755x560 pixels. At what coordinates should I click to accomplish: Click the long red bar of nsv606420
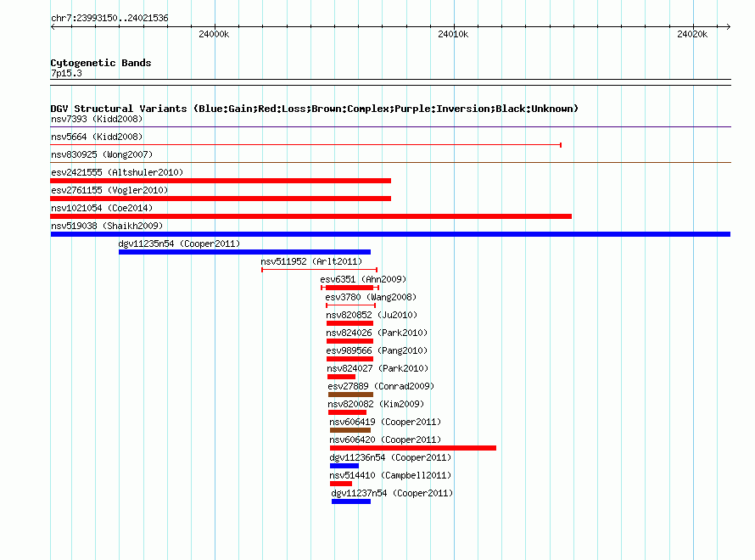pyautogui.click(x=413, y=448)
